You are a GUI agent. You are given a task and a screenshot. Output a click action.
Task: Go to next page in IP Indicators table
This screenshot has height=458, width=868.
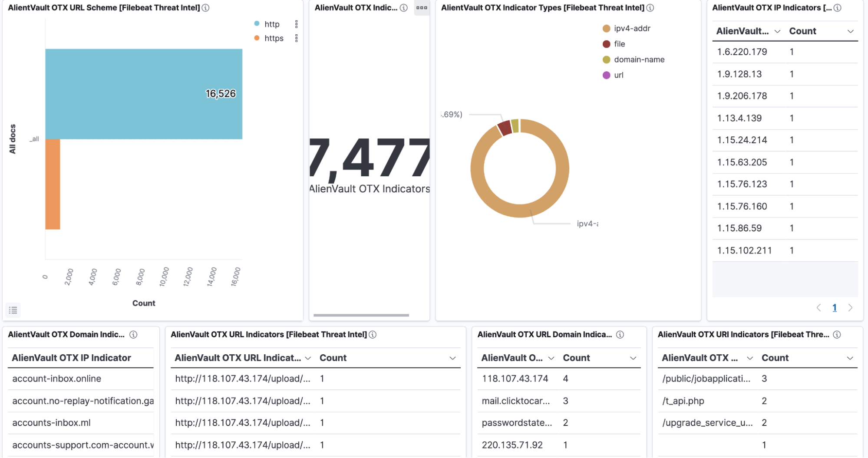click(x=850, y=308)
